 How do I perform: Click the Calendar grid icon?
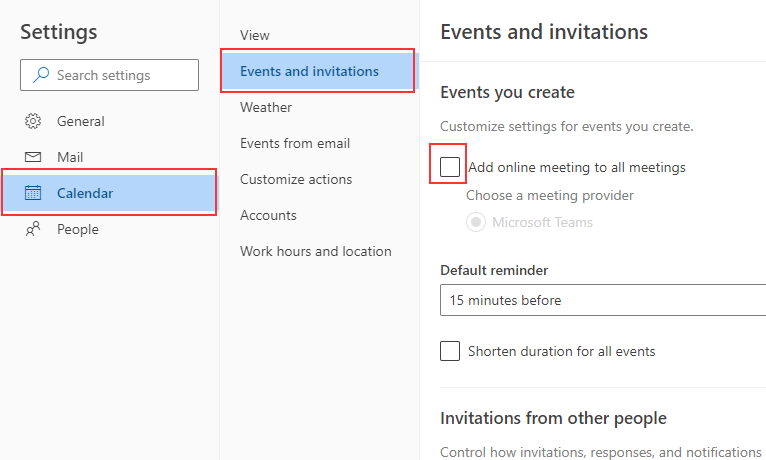pyautogui.click(x=33, y=193)
